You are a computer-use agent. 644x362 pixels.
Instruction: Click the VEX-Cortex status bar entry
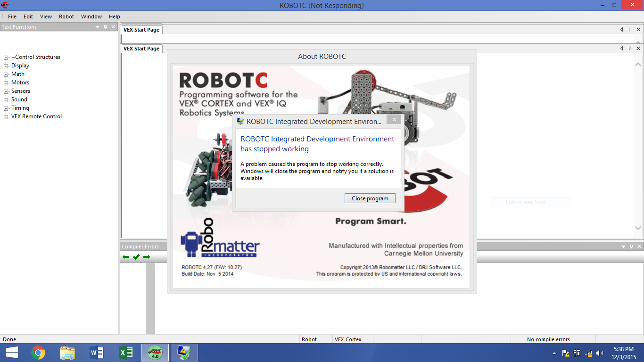pos(348,339)
